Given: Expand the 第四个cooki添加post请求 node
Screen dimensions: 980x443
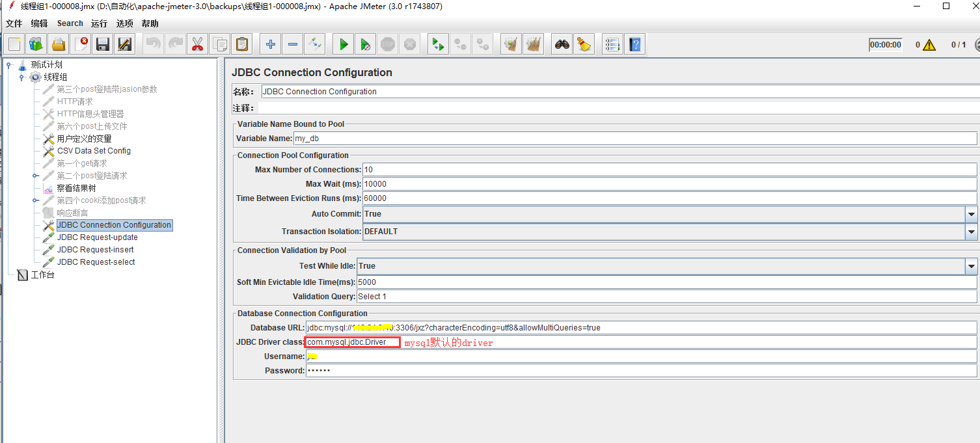Looking at the screenshot, I should click(36, 200).
